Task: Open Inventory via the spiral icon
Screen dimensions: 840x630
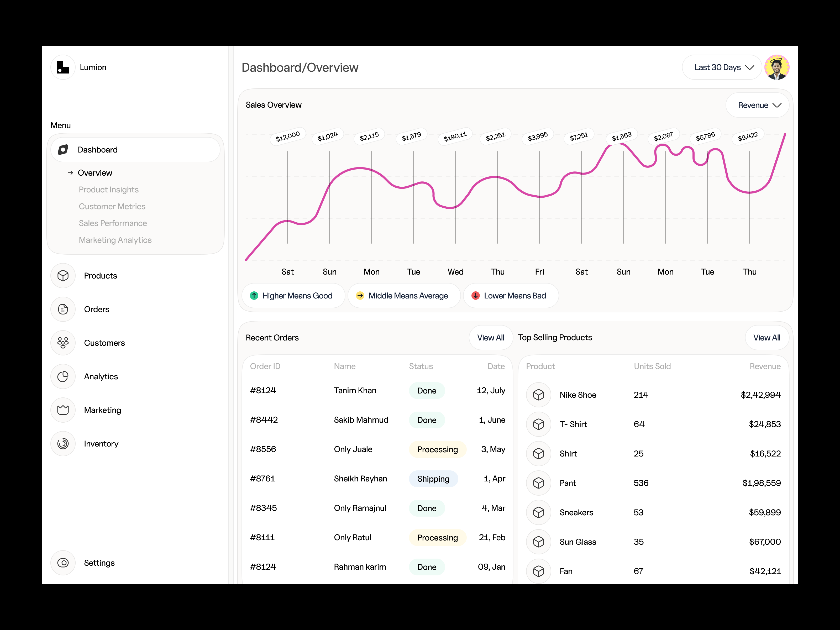Action: (x=63, y=444)
